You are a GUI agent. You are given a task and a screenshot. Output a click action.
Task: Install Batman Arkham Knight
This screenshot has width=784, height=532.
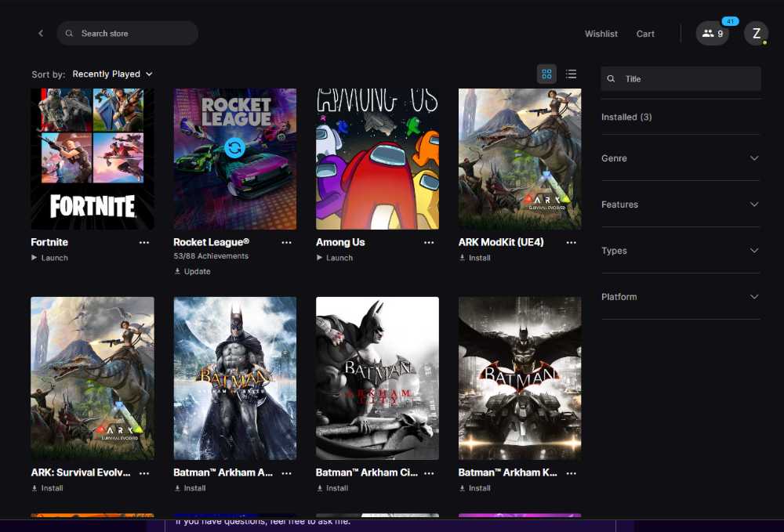point(474,488)
